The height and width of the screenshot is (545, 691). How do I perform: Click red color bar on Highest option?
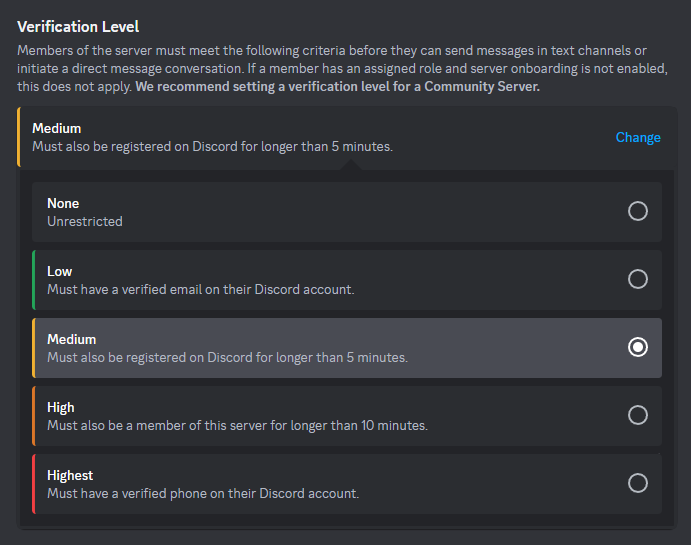point(33,484)
